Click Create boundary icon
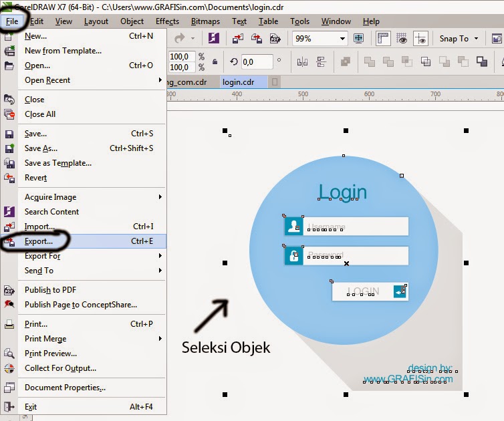The height and width of the screenshot is (421, 504). [482, 61]
